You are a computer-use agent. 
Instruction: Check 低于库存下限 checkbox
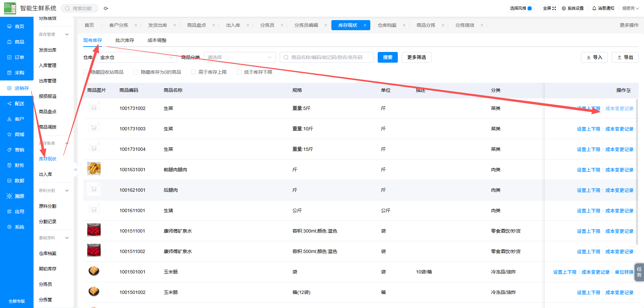point(239,72)
